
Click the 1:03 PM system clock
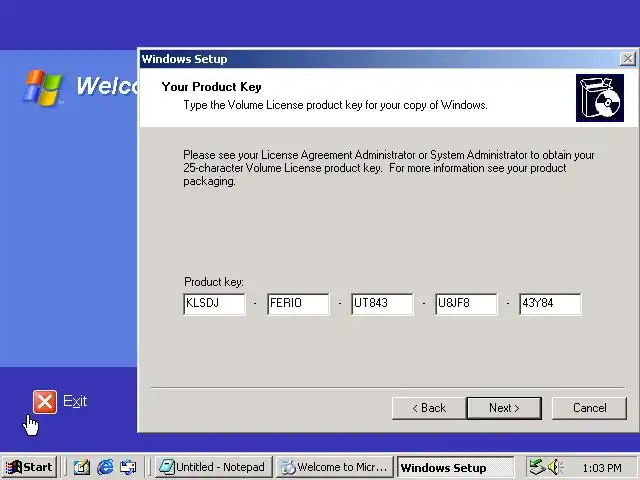pos(602,468)
